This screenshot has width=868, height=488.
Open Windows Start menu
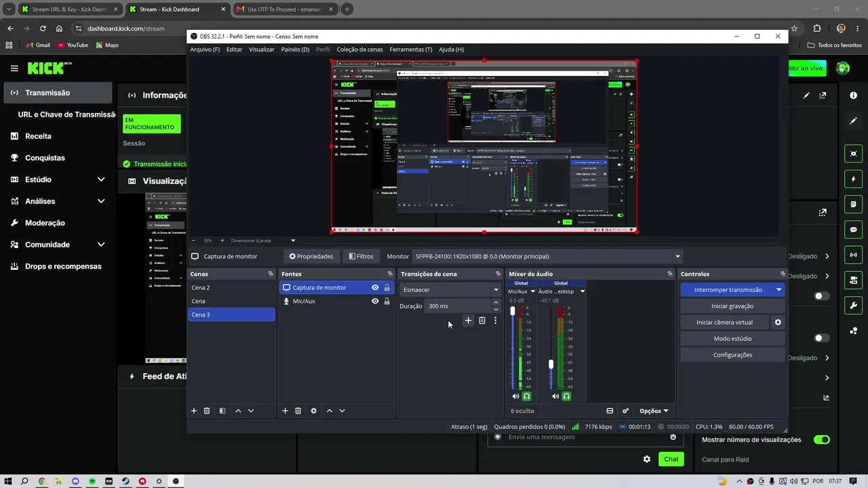[x=7, y=481]
